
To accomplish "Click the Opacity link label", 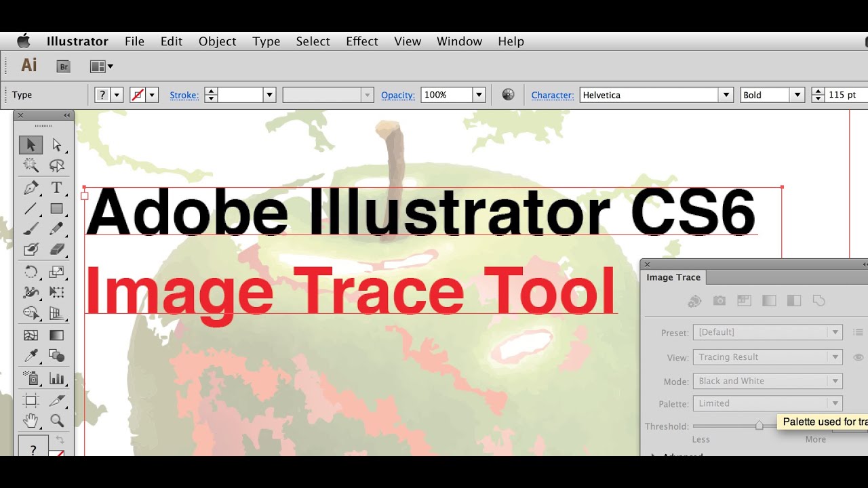I will coord(398,95).
